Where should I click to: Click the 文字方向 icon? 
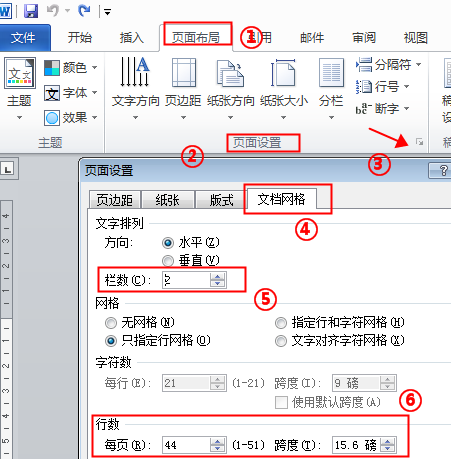pyautogui.click(x=135, y=72)
